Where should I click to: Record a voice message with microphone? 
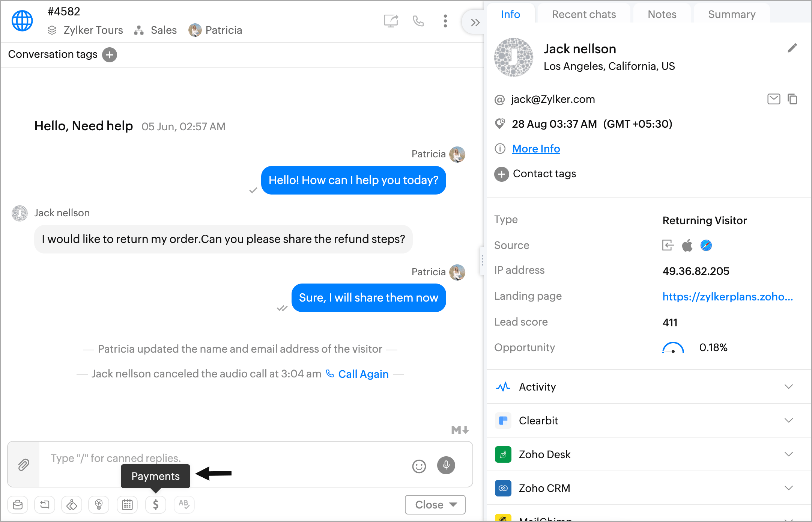point(446,465)
